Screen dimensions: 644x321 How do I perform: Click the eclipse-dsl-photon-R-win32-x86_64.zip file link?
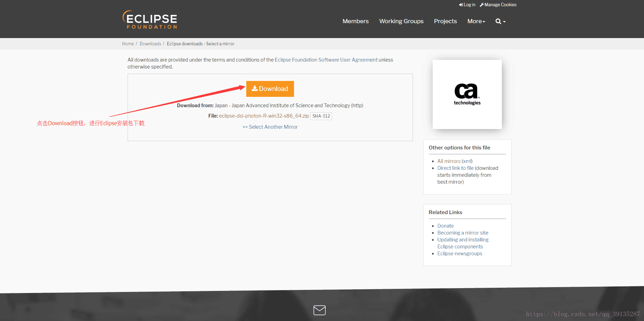point(264,116)
